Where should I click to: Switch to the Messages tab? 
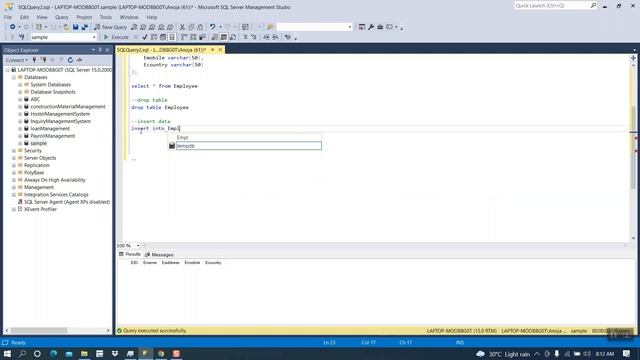160,255
